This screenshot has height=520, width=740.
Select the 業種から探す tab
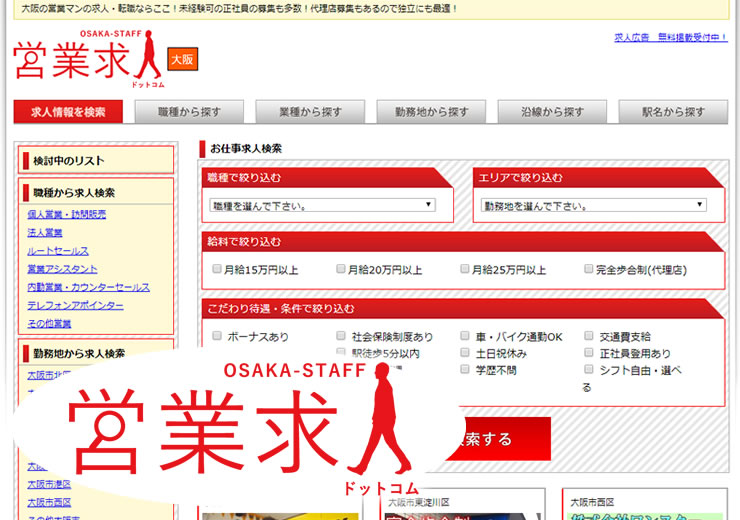(x=310, y=112)
